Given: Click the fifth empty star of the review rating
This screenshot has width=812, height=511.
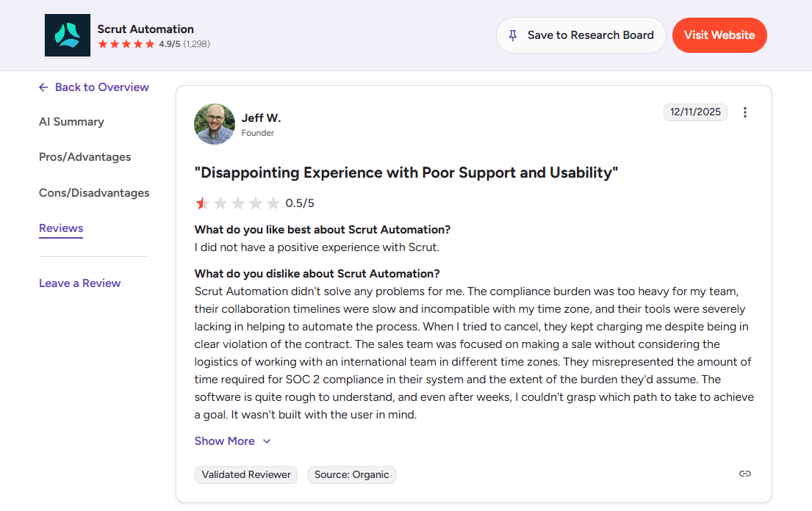Looking at the screenshot, I should click(275, 203).
